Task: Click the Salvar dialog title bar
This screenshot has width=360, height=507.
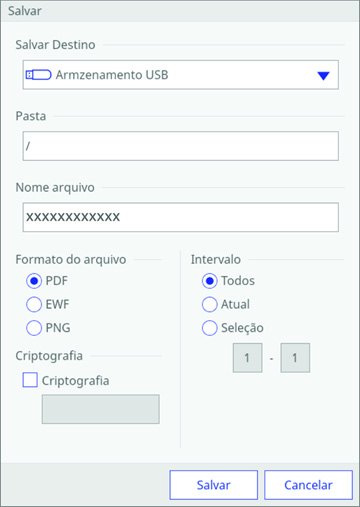Action: click(180, 11)
